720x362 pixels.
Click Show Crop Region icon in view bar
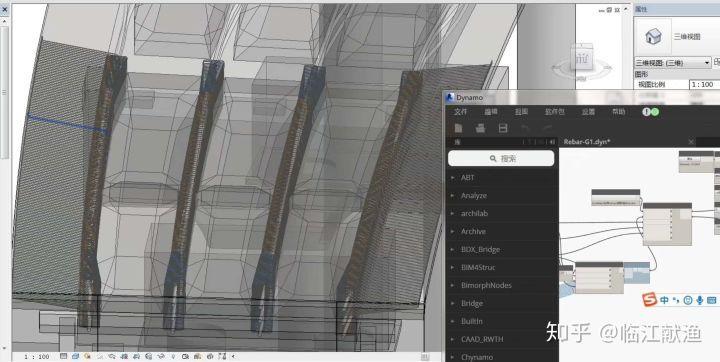pyautogui.click(x=136, y=356)
